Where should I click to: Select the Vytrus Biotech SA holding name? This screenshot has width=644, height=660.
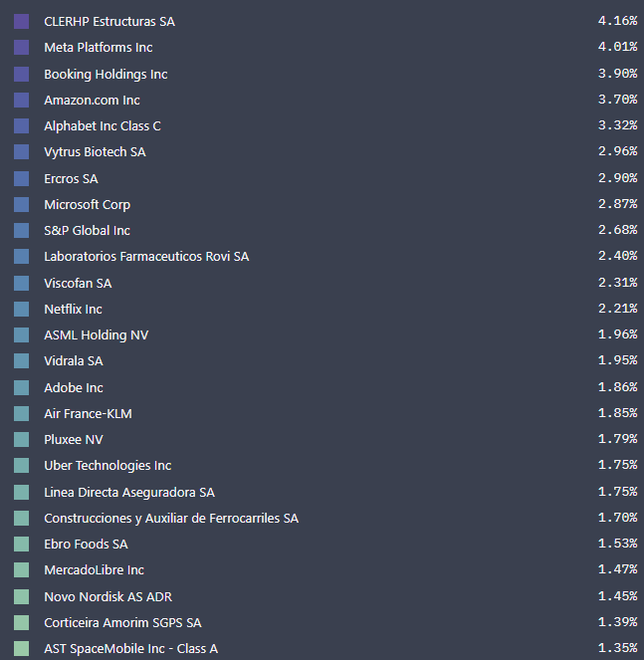tap(96, 152)
